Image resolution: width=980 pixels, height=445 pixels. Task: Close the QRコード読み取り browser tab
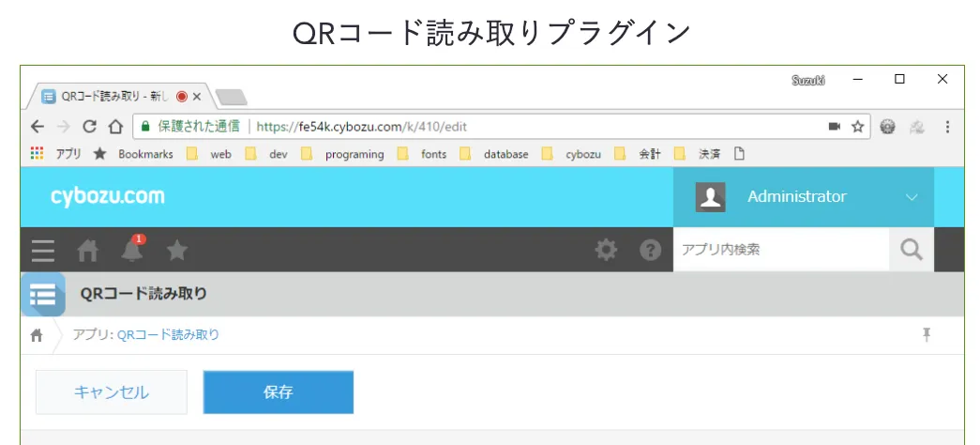point(197,96)
